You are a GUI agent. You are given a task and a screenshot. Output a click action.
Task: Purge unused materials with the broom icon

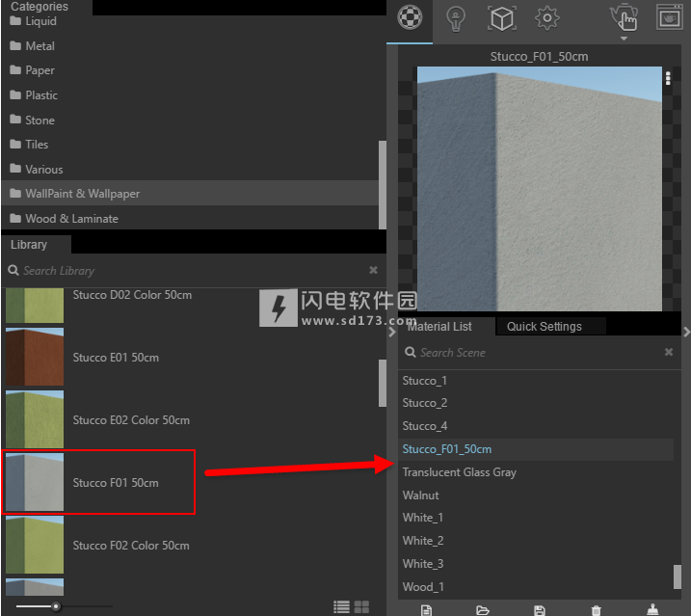pos(652,609)
